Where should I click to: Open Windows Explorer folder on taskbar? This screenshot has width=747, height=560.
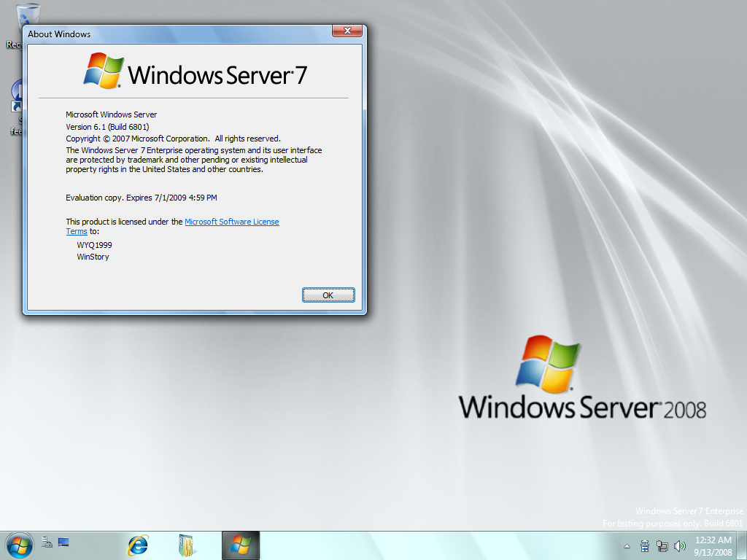[x=187, y=545]
